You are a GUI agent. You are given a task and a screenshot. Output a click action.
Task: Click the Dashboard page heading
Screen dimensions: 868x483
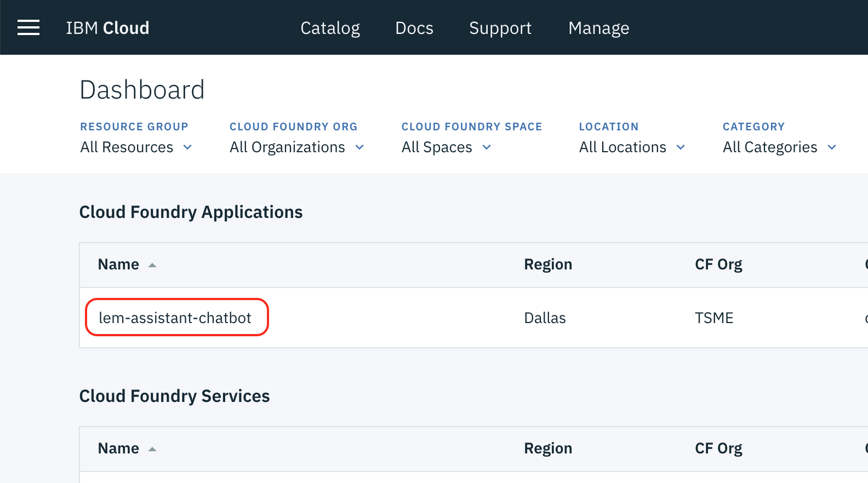click(x=142, y=90)
